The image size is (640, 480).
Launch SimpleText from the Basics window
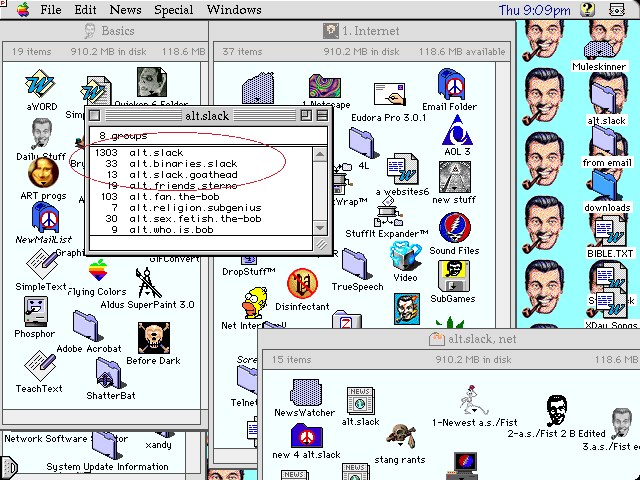42,264
